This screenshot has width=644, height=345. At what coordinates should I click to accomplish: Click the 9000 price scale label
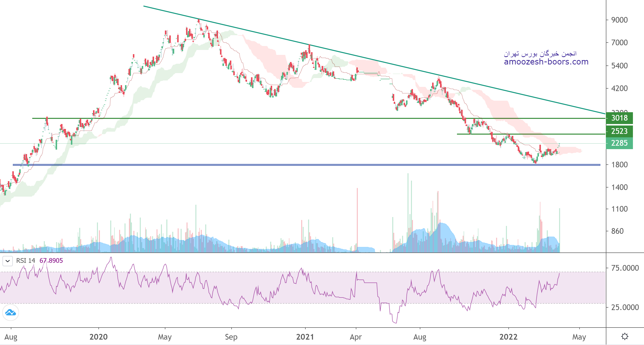pos(619,20)
